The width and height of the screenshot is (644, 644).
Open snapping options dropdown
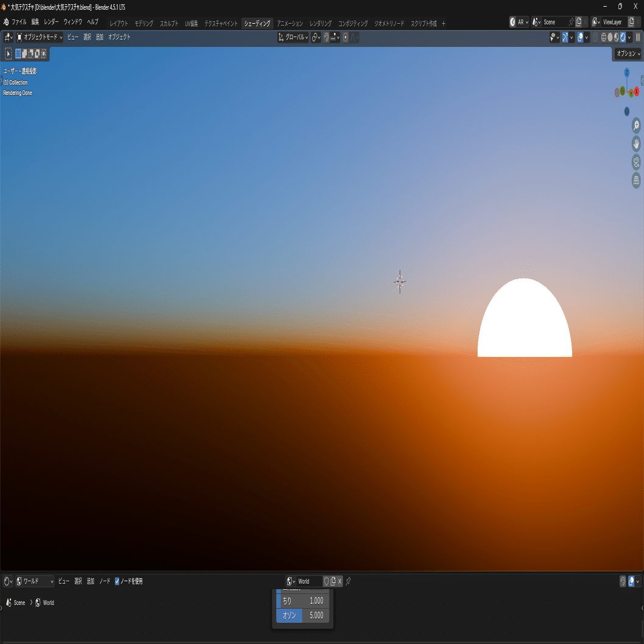(335, 37)
